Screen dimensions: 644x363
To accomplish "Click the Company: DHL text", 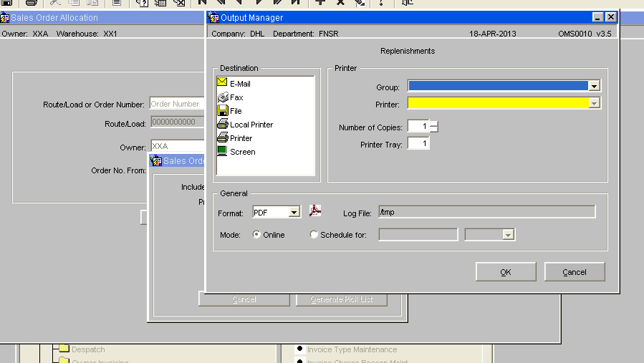I will [x=238, y=34].
